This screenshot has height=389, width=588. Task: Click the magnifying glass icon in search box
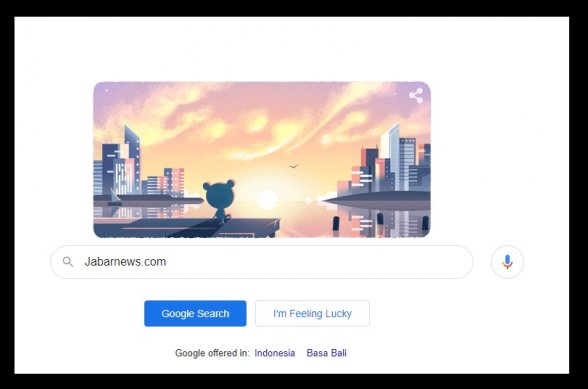coord(68,261)
